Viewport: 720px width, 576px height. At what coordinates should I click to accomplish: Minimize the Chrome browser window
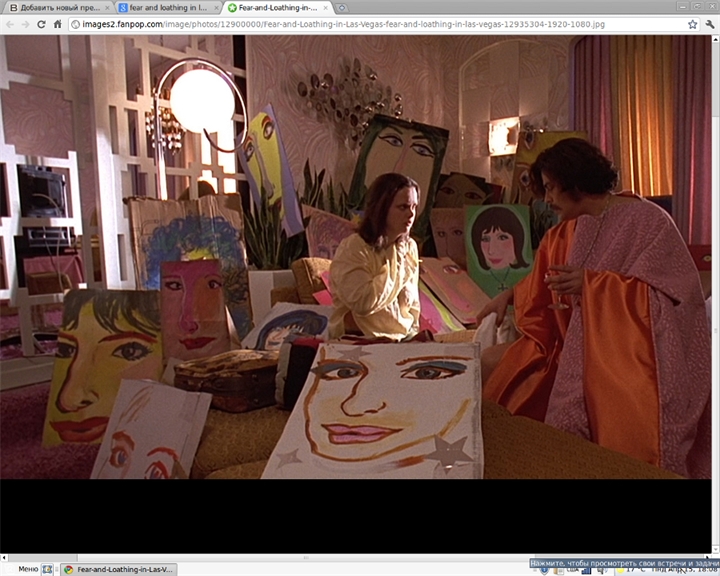683,6
